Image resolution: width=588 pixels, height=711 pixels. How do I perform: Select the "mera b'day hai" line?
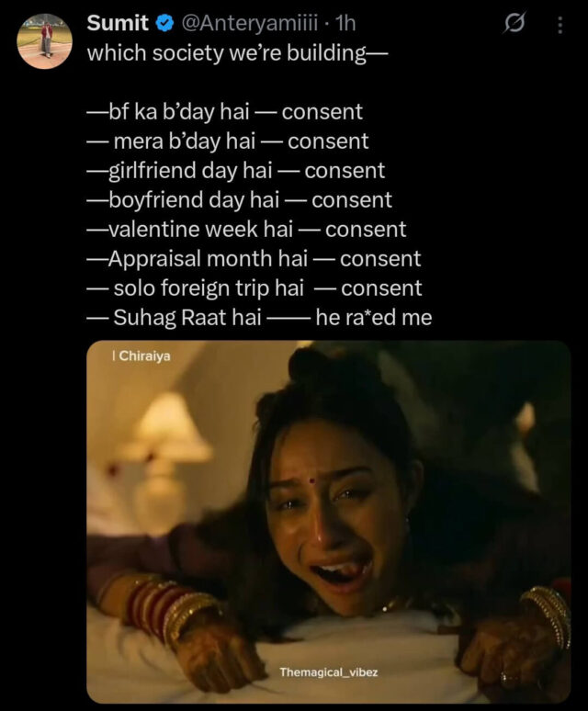point(228,141)
